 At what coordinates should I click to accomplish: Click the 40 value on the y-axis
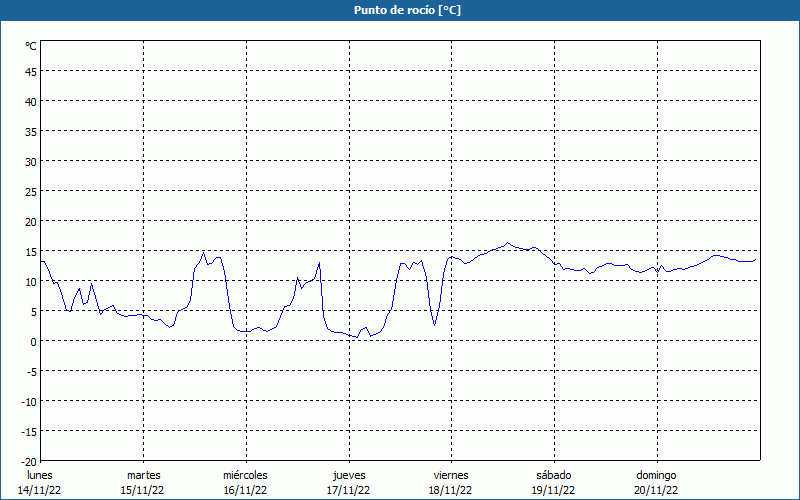point(31,101)
